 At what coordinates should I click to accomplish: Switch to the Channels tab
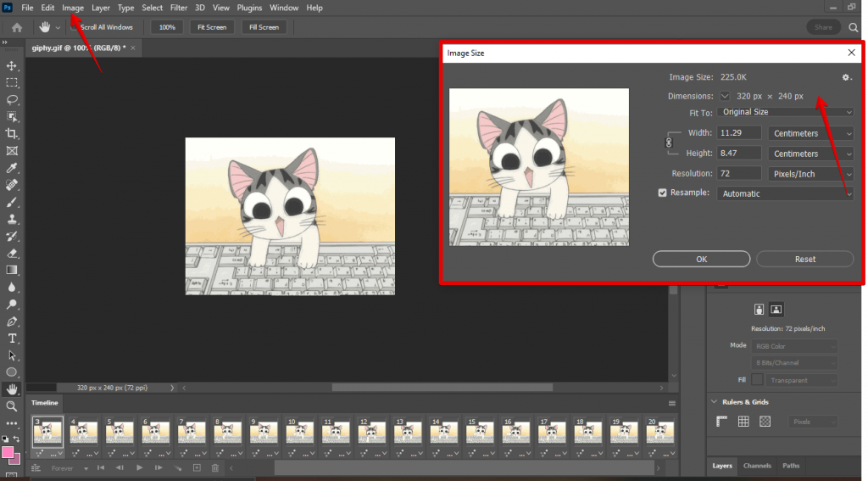(757, 466)
